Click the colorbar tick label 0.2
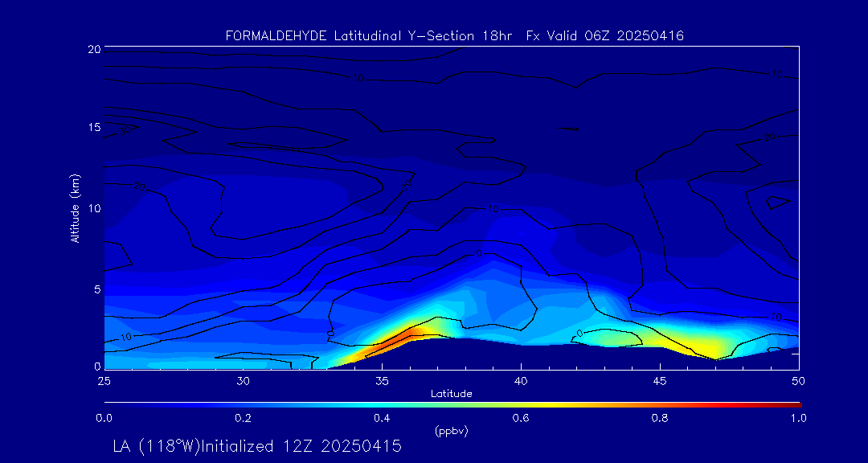Screen dimensions: 868x463 pyautogui.click(x=243, y=418)
